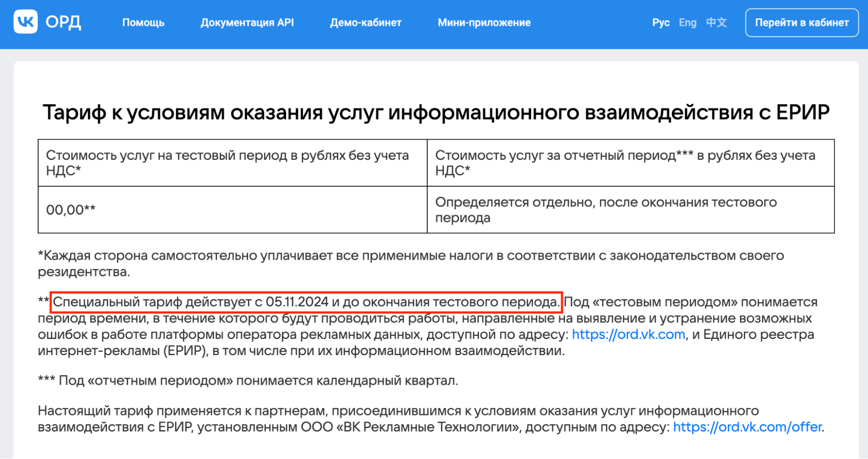Image resolution: width=868 pixels, height=459 pixels.
Task: Click the Определяется отдельно table cell
Action: click(x=630, y=210)
